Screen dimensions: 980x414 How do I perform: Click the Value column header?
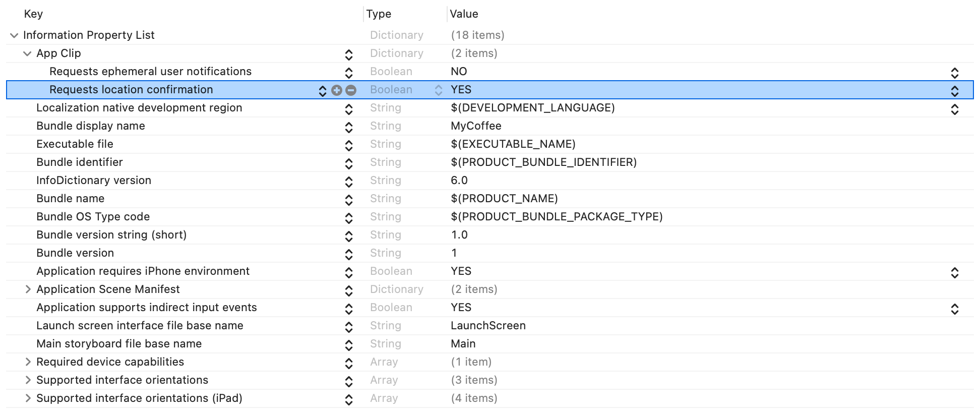tap(464, 14)
